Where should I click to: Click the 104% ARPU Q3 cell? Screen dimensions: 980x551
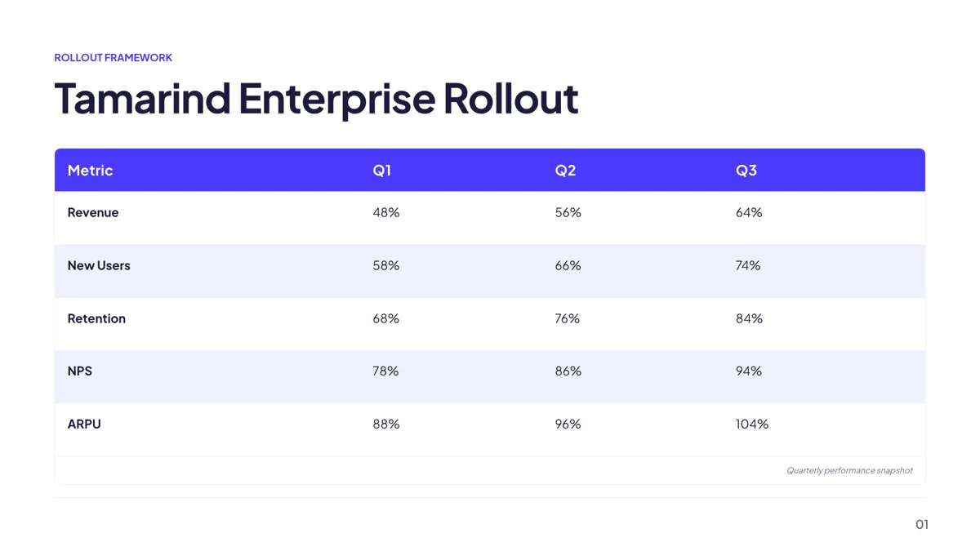752,424
